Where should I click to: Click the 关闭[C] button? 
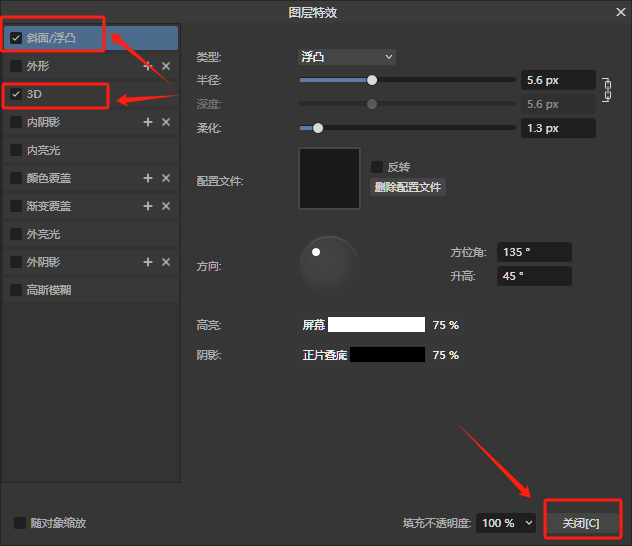(581, 523)
